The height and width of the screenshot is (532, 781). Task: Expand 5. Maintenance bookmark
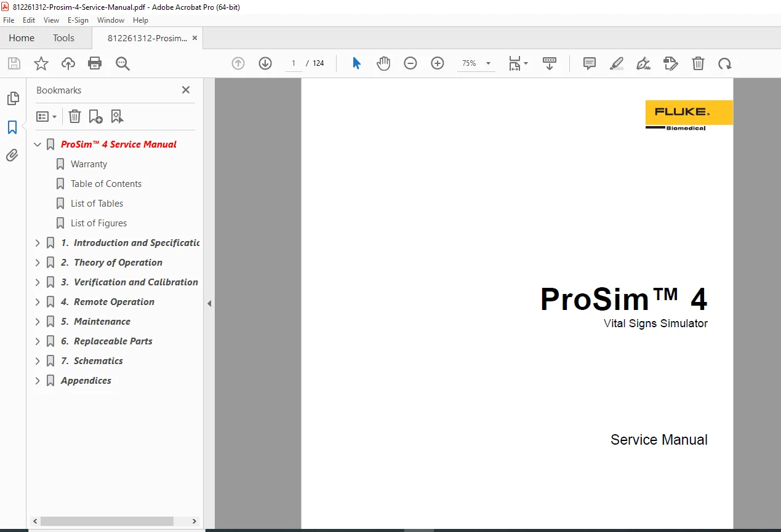point(38,322)
